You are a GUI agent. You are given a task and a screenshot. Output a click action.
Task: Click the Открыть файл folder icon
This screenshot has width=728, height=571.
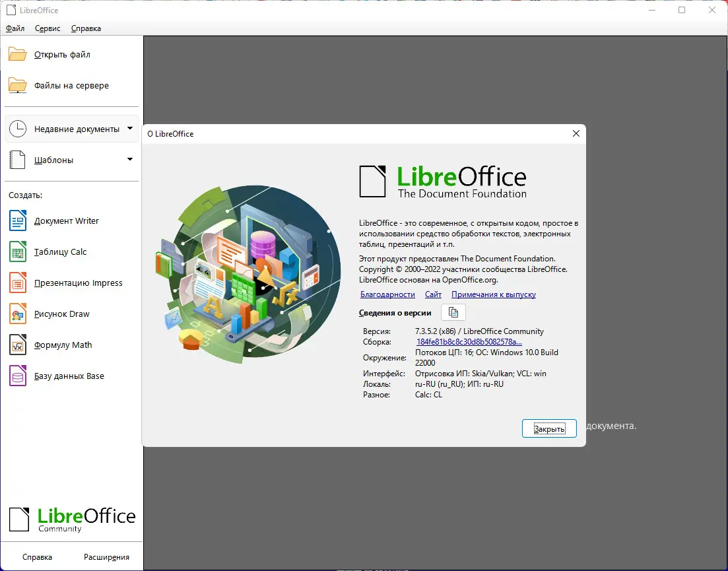click(17, 54)
